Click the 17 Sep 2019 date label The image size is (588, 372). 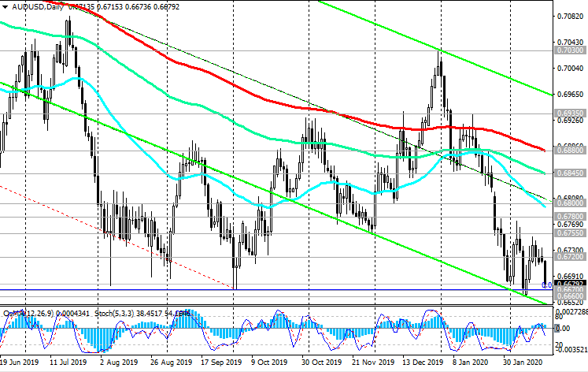[x=220, y=363]
